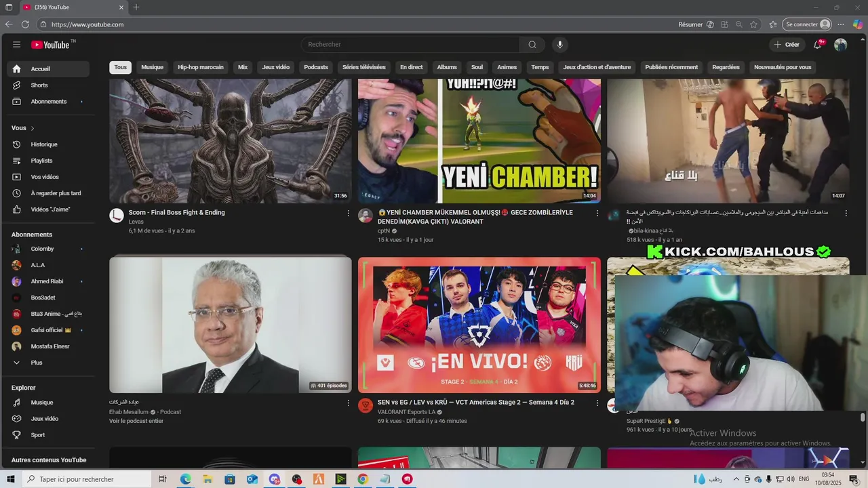Viewport: 868px width, 488px height.
Task: Select the Tous filter chip
Action: [x=121, y=67]
